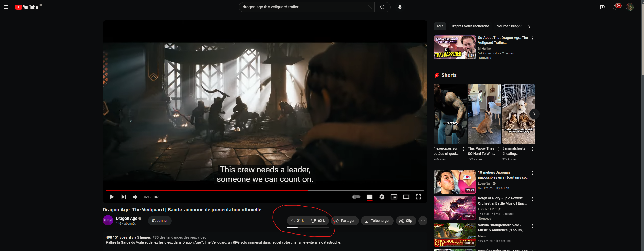Open the Dragon Age channel avatar
The width and height of the screenshot is (644, 251).
(x=108, y=220)
